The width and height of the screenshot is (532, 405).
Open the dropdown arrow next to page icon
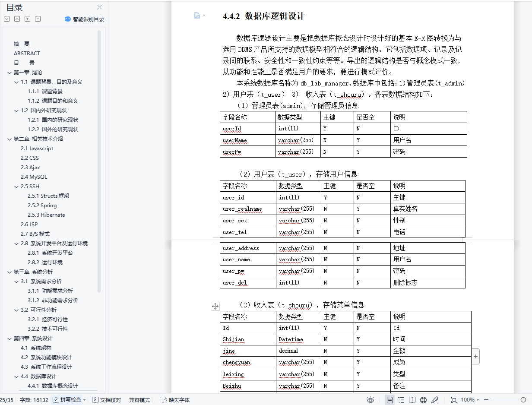(204, 16)
